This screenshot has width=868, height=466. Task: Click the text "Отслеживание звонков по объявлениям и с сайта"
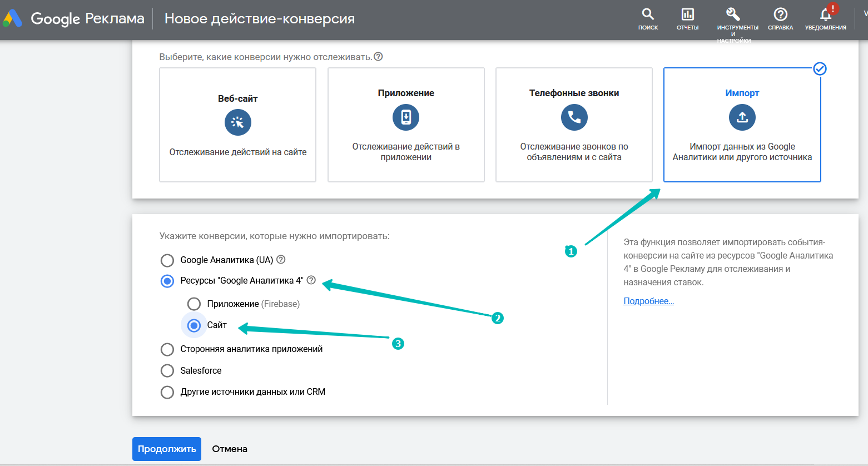click(x=574, y=152)
